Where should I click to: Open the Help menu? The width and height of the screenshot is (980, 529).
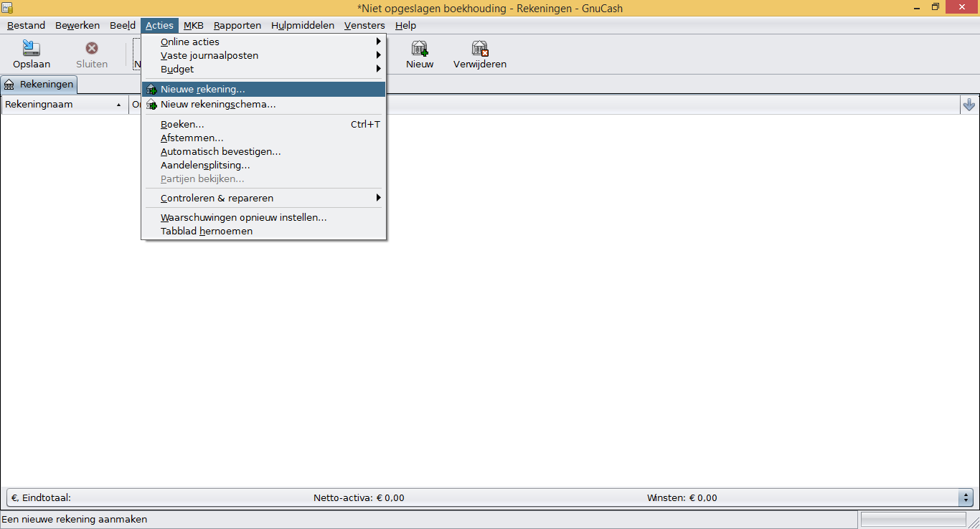click(x=405, y=25)
